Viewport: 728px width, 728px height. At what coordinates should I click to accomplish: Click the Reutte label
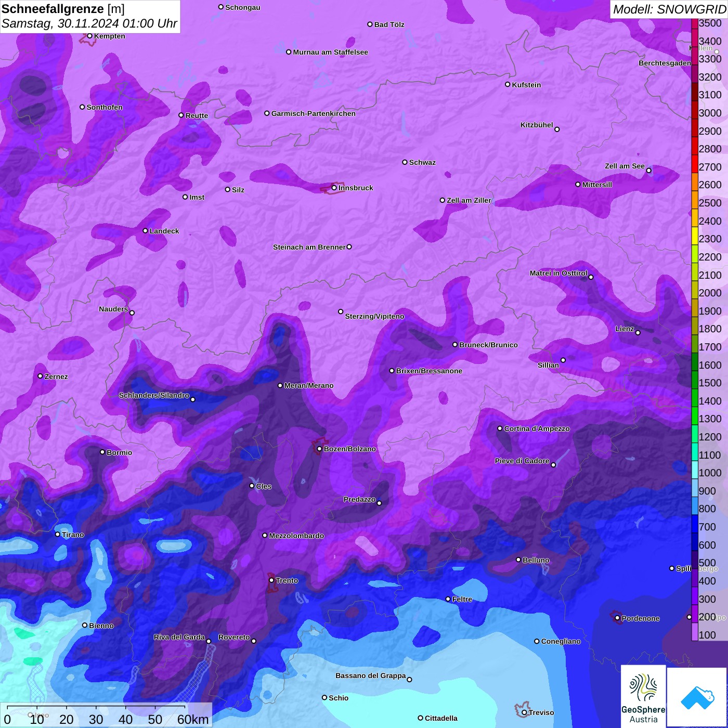[197, 115]
